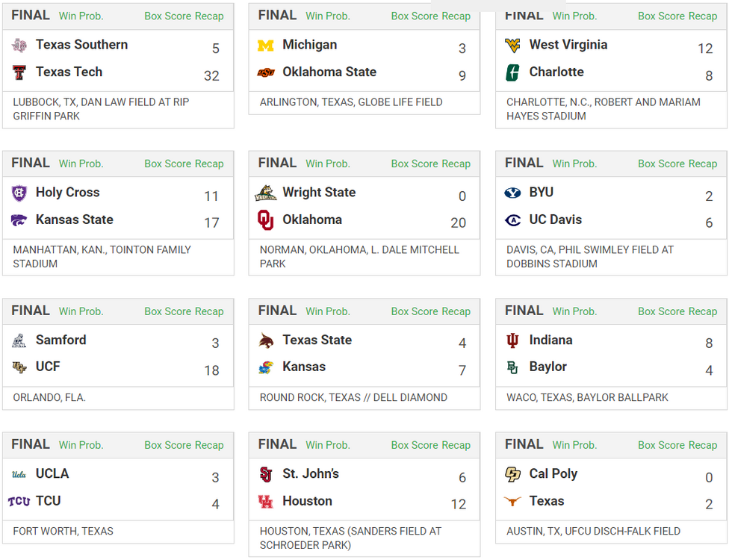
Task: Select the Oklahoma State team name
Action: pos(329,72)
